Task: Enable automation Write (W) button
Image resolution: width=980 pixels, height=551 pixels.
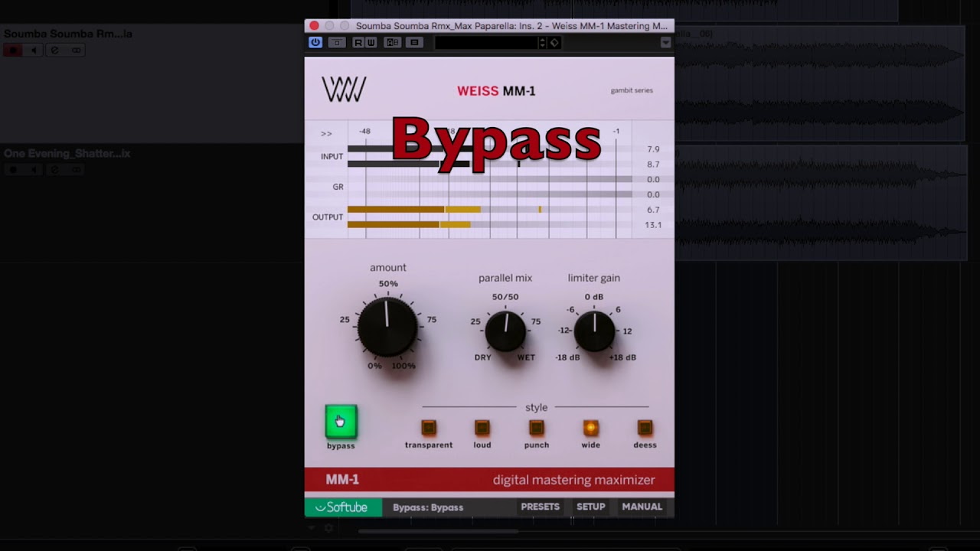Action: point(371,43)
